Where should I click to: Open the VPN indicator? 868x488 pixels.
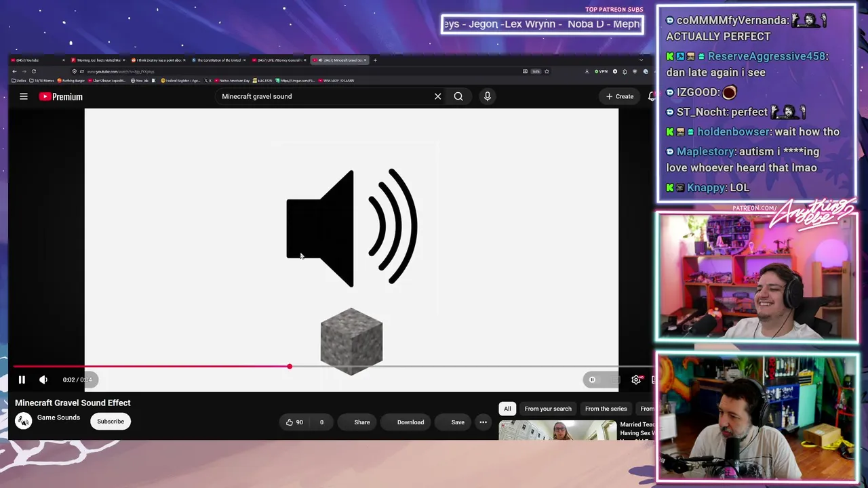coord(601,71)
